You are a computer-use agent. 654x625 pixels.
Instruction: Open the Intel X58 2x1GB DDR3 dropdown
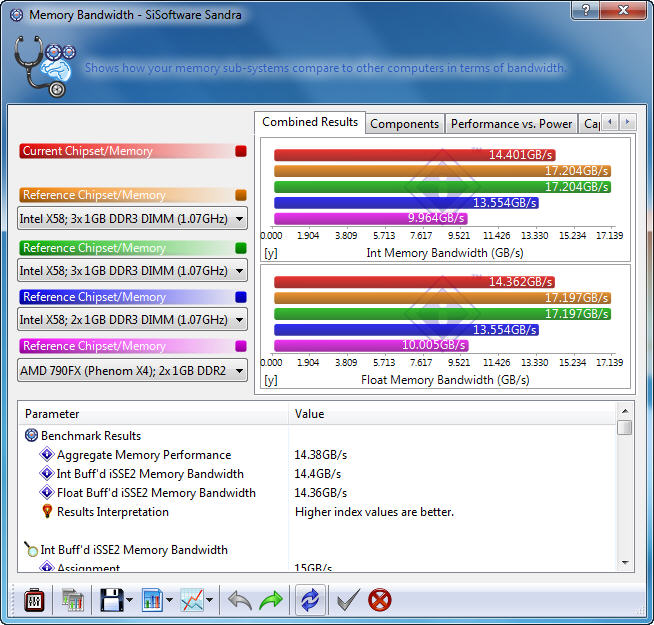pyautogui.click(x=132, y=320)
